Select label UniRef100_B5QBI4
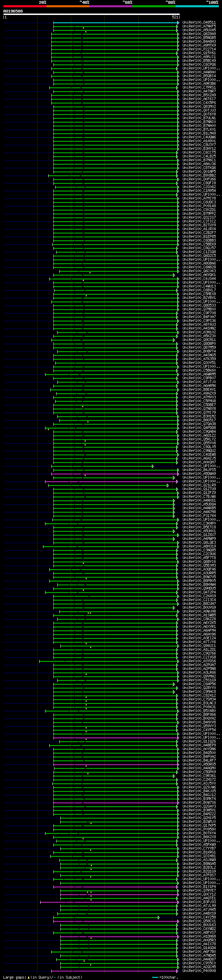 [199, 76]
